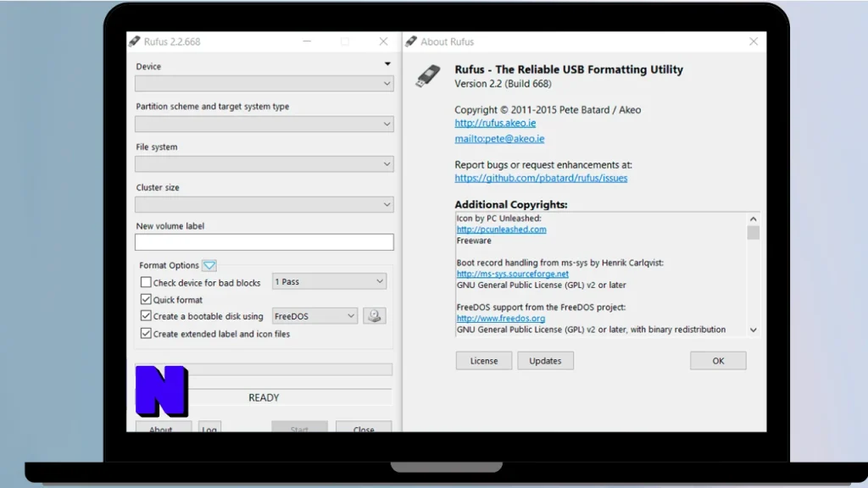Click 'Icon by PC Unleashed:' text
Image resolution: width=868 pixels, height=488 pixels.
(498, 218)
